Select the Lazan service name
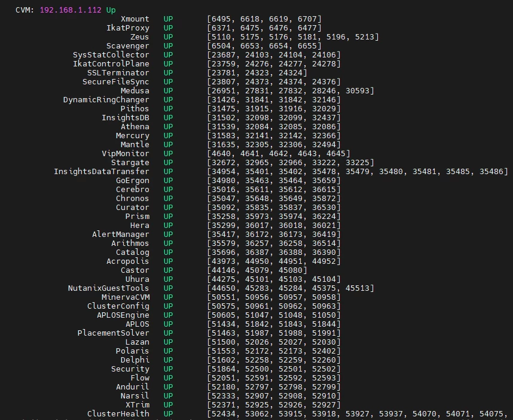Image resolution: width=513 pixels, height=420 pixels. (x=138, y=342)
